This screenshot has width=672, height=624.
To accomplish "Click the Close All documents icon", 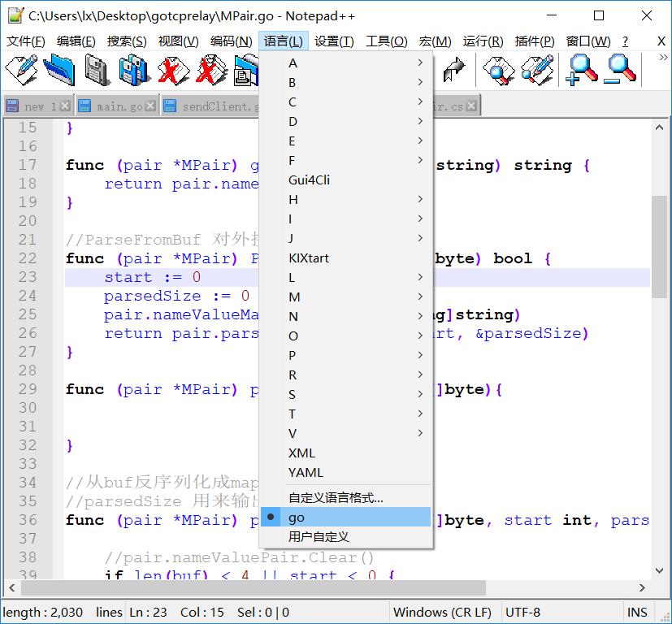I will pos(212,70).
